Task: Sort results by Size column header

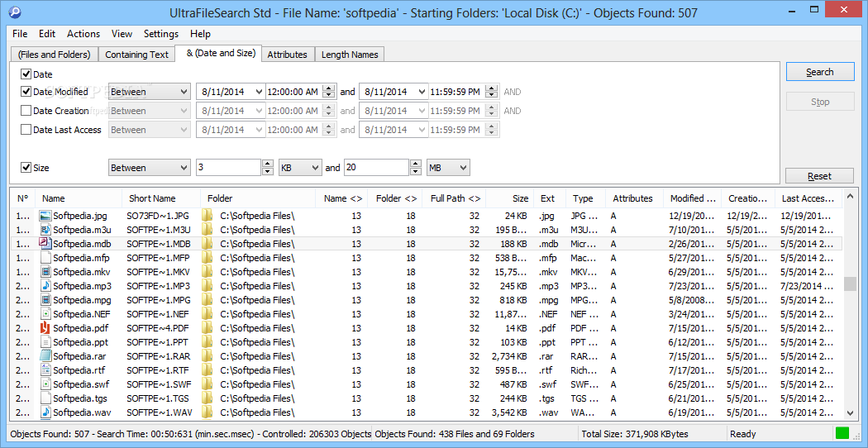Action: [x=510, y=198]
